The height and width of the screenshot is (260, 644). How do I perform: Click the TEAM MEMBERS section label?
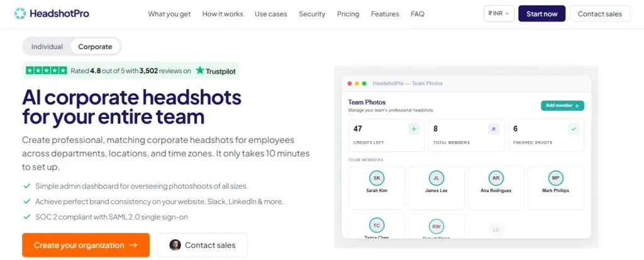click(x=365, y=160)
